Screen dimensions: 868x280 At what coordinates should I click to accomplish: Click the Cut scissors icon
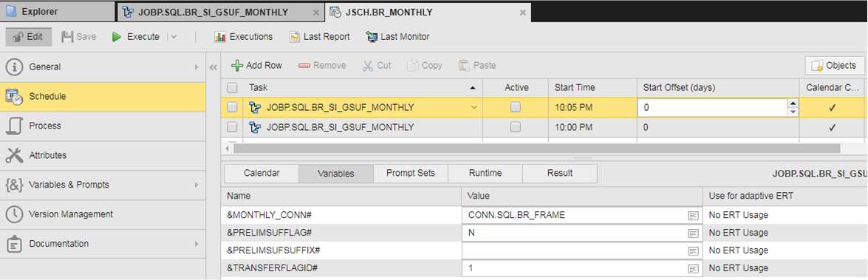pyautogui.click(x=368, y=65)
